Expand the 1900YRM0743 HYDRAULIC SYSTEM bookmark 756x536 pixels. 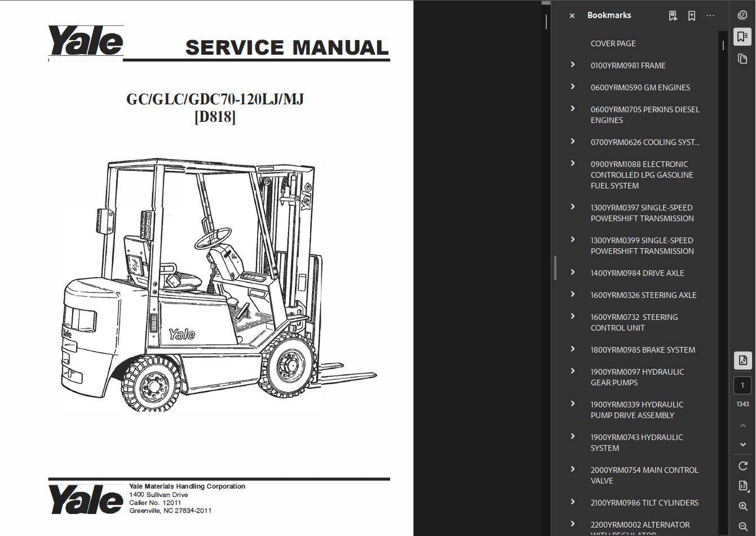pos(573,437)
